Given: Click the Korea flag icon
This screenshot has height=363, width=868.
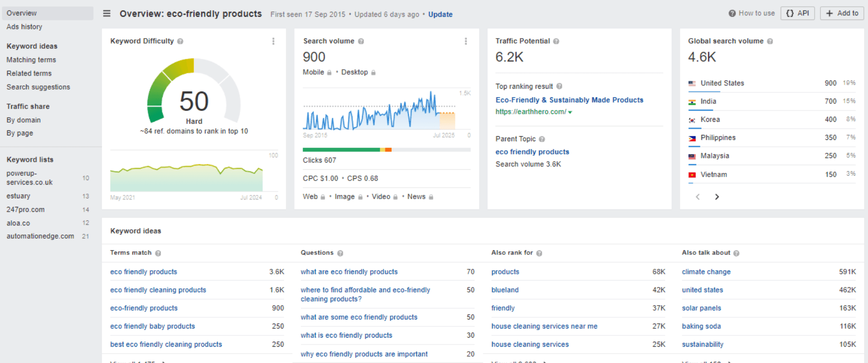Looking at the screenshot, I should coord(692,120).
